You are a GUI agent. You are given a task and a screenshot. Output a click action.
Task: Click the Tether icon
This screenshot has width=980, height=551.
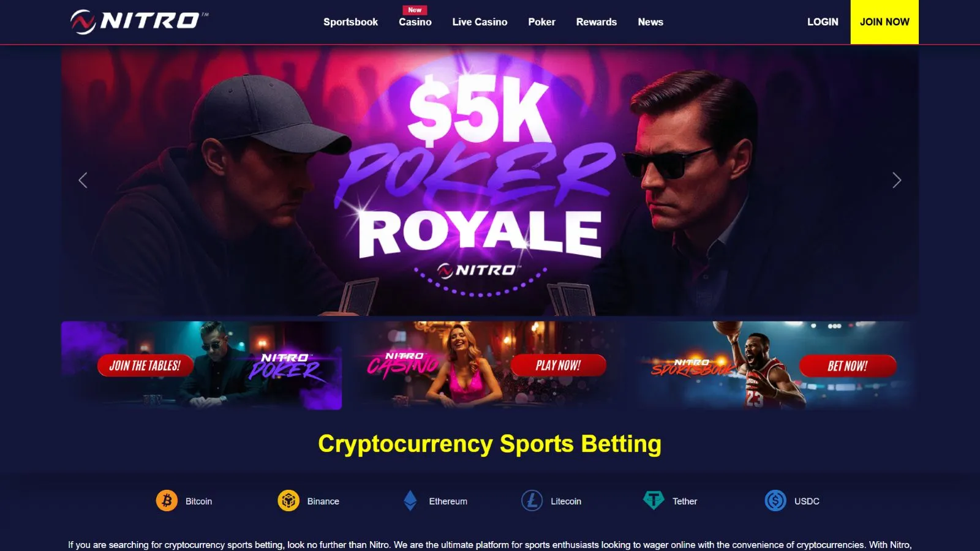[654, 501]
